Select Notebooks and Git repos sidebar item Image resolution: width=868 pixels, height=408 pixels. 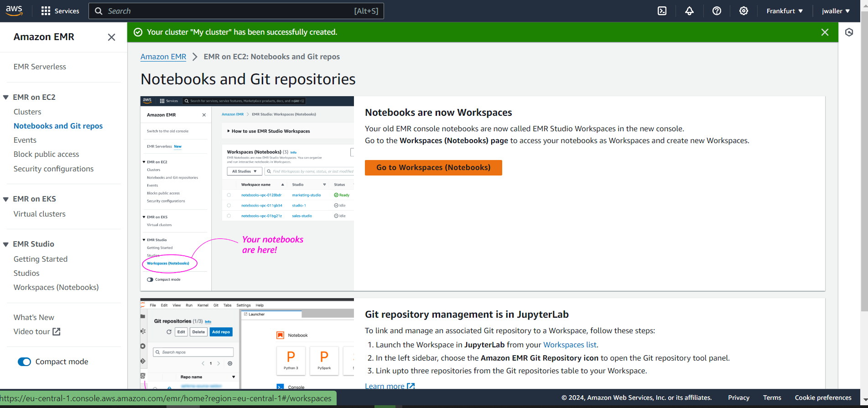point(58,126)
